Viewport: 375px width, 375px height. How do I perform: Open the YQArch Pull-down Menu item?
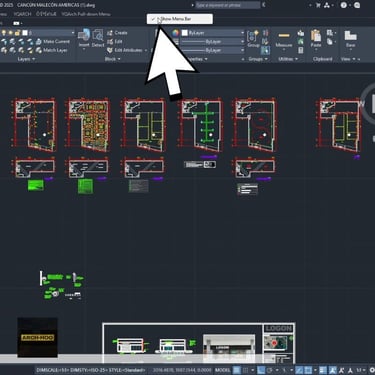point(86,14)
